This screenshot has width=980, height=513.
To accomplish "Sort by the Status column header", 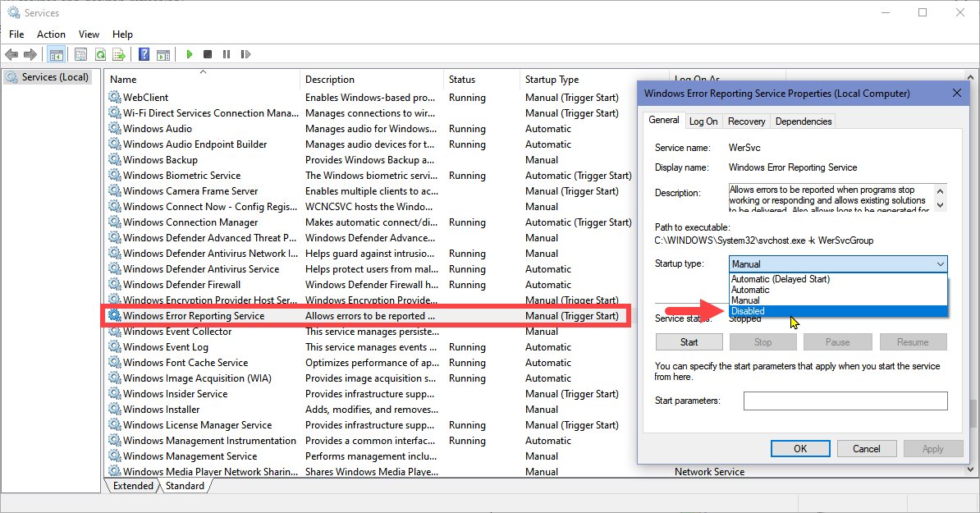I will tap(481, 80).
